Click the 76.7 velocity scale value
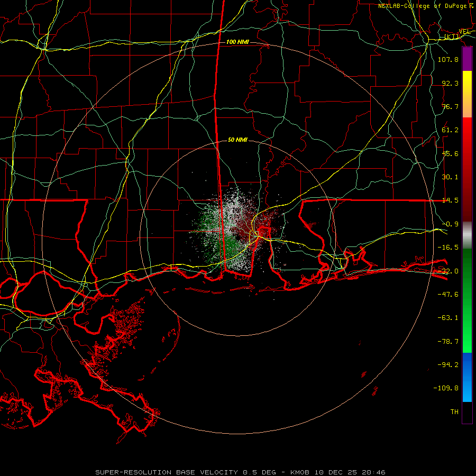476x476 pixels. (x=450, y=106)
